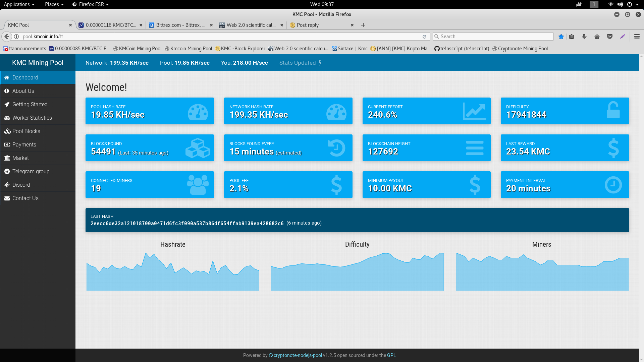The width and height of the screenshot is (644, 362).
Task: Click the Difficulty unlock icon
Action: 613,110
